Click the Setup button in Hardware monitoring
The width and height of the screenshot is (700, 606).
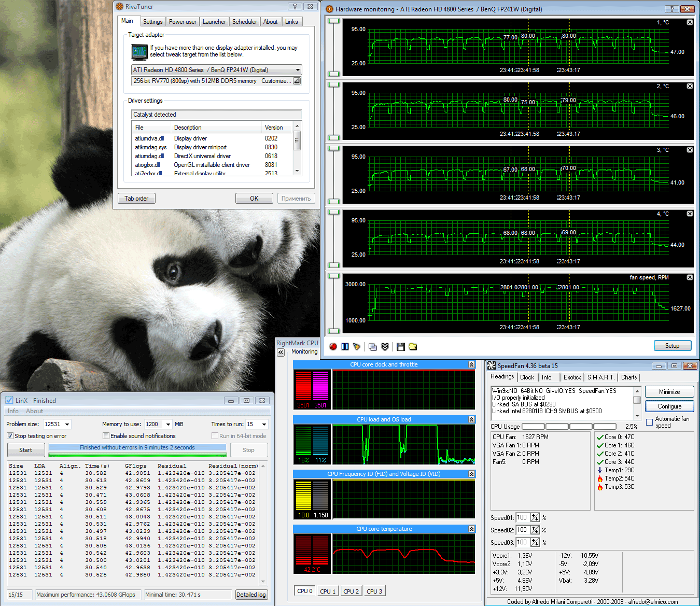coord(672,346)
